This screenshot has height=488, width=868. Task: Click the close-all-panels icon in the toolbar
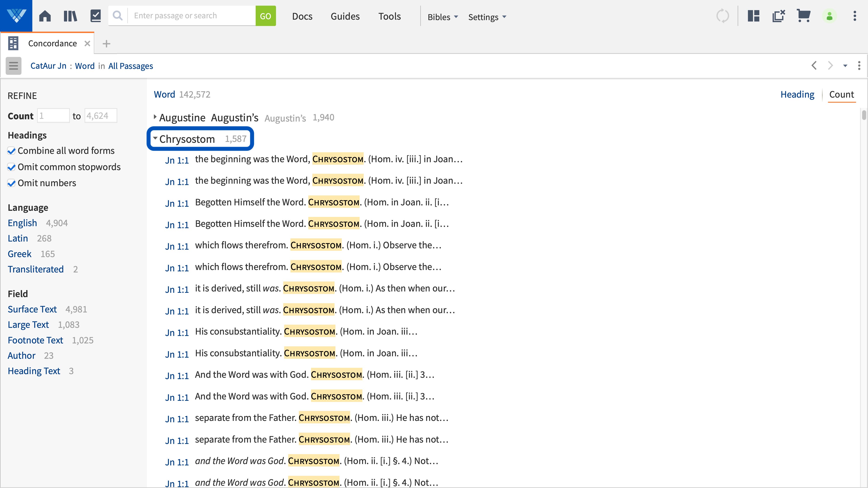(x=779, y=16)
